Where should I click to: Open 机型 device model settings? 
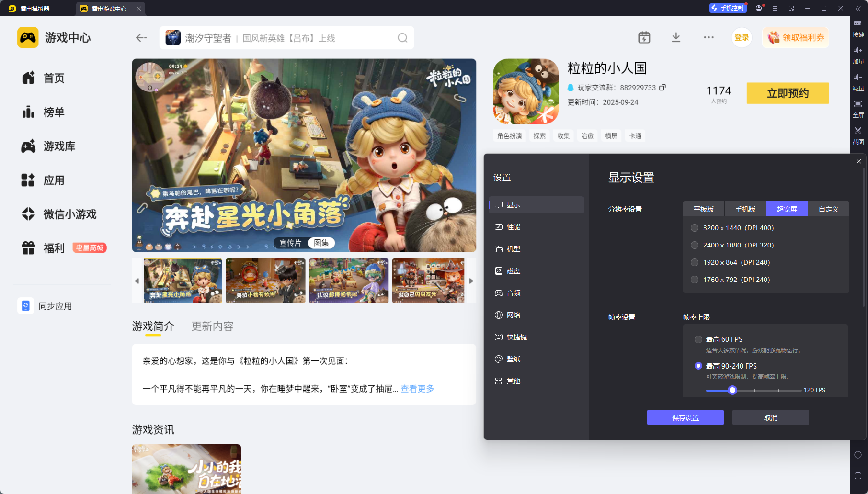tap(537, 249)
